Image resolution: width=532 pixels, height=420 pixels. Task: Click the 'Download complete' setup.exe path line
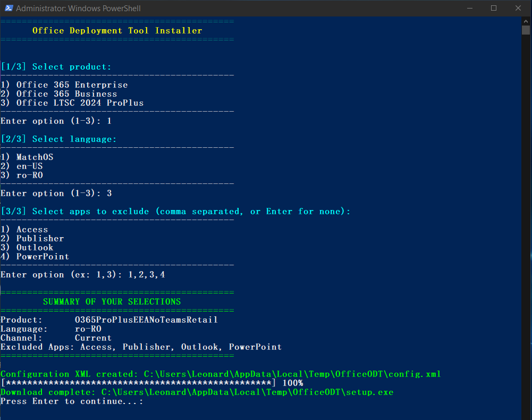197,392
